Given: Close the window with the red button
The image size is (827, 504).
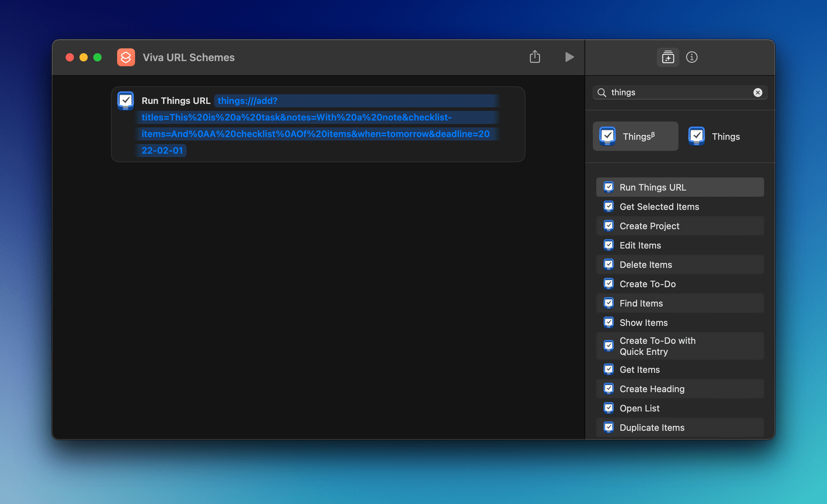Looking at the screenshot, I should click(x=70, y=57).
